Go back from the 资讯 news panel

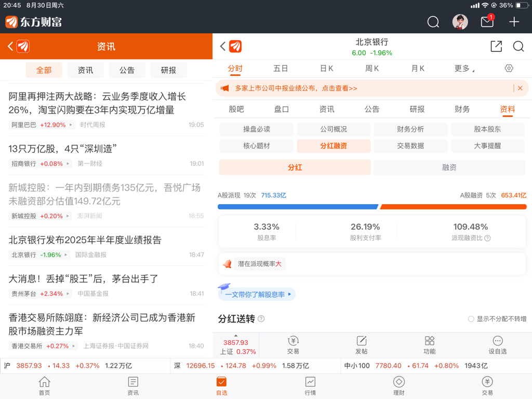10,46
